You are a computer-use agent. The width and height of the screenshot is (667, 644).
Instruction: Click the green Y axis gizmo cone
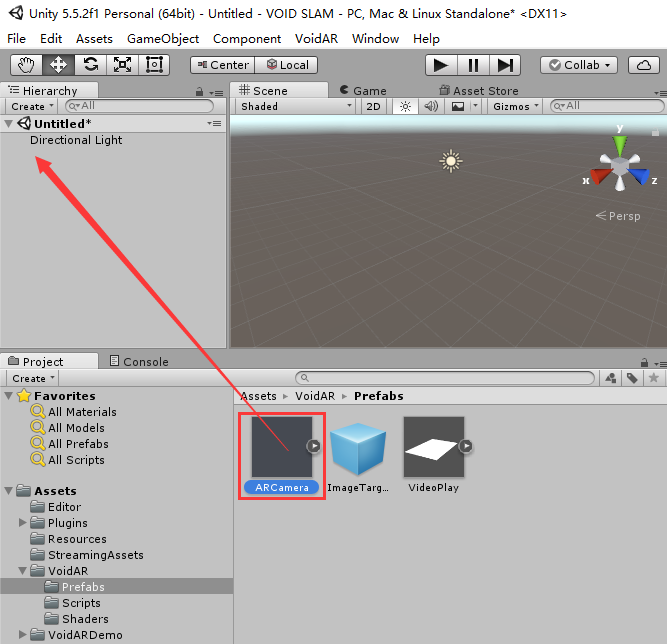pos(620,145)
